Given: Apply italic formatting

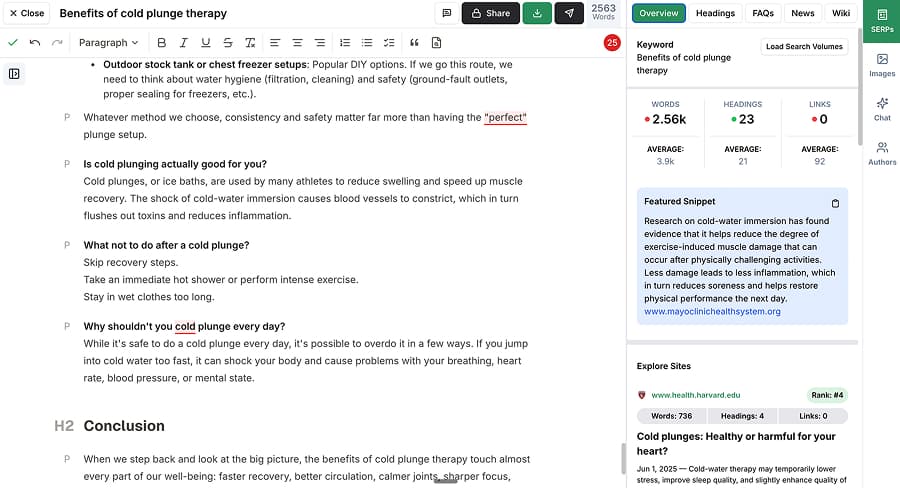Looking at the screenshot, I should (183, 43).
